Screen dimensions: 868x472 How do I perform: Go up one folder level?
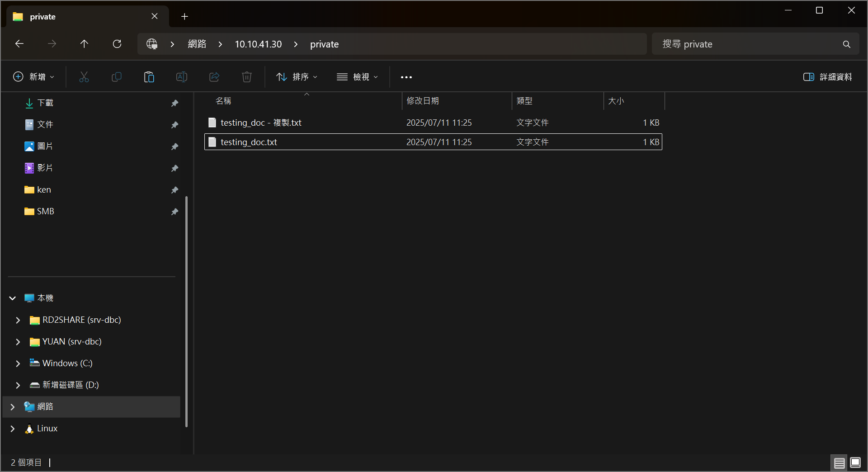click(84, 44)
